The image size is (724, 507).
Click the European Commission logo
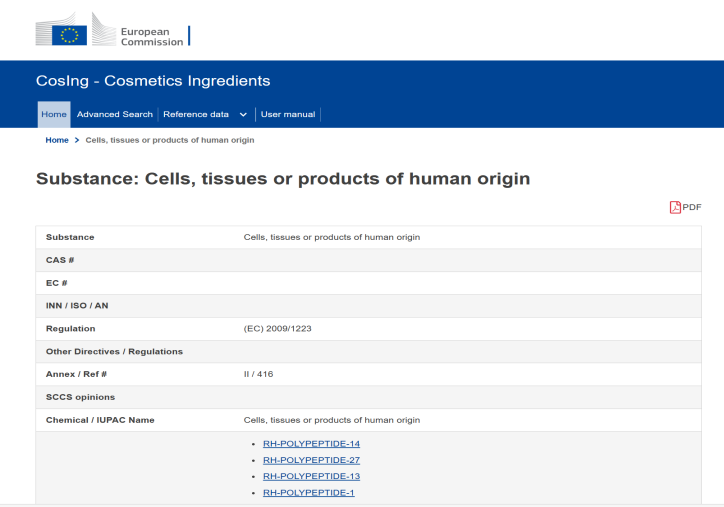[x=113, y=30]
